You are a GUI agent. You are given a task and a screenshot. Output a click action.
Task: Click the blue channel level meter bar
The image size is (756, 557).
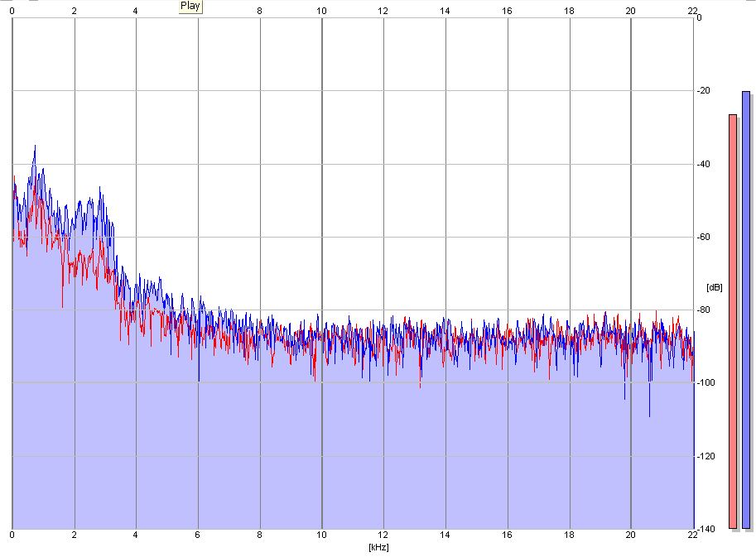[746, 310]
